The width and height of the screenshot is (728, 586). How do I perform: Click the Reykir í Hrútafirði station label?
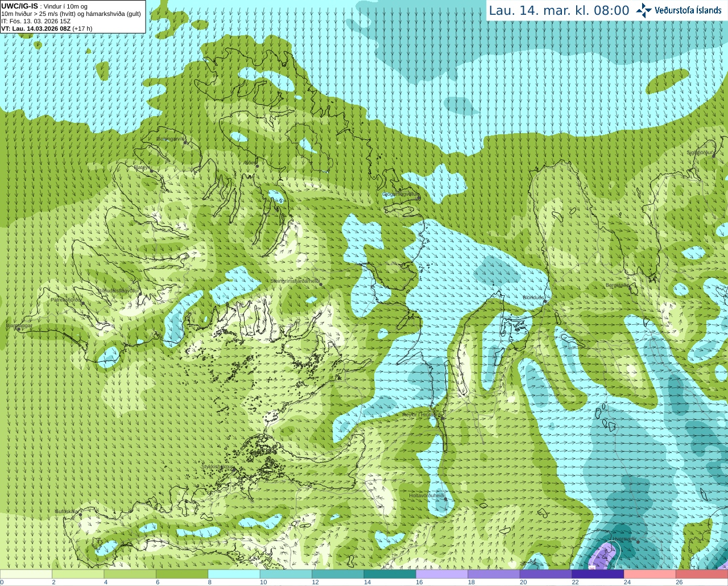pyautogui.click(x=422, y=415)
